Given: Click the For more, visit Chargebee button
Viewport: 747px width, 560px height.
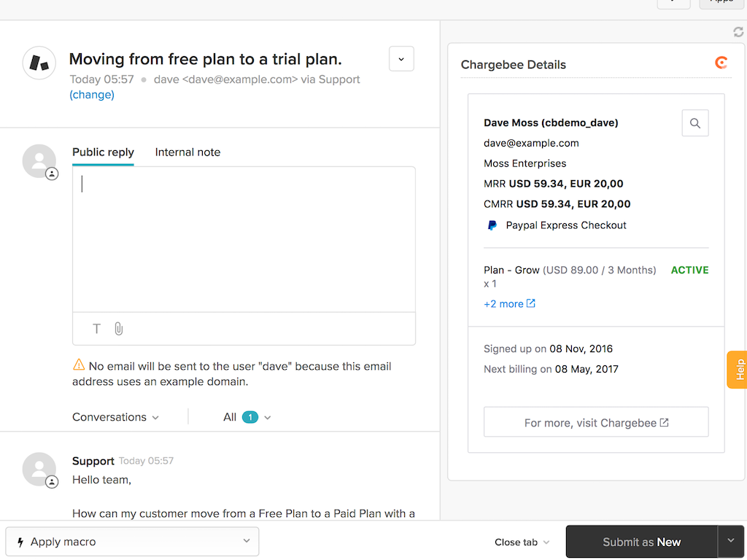Looking at the screenshot, I should [x=596, y=422].
